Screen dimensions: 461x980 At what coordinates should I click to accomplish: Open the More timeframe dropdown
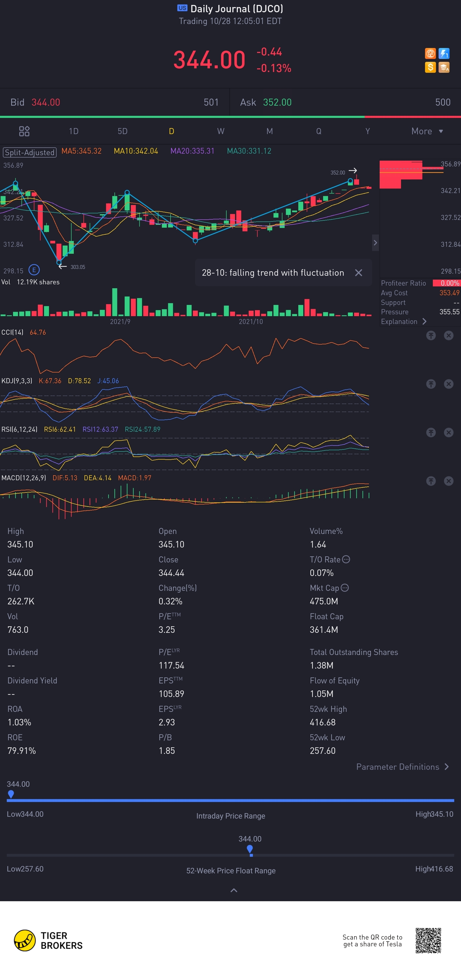tap(427, 131)
